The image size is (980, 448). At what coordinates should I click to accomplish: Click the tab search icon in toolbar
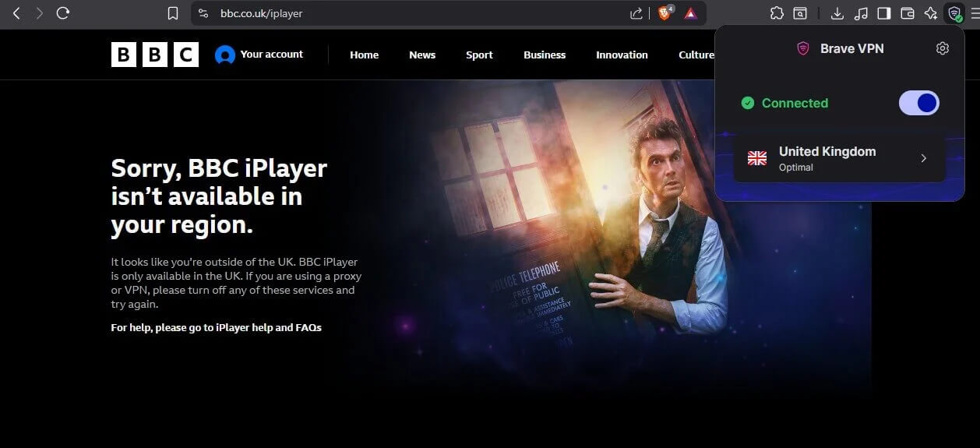[x=800, y=13]
